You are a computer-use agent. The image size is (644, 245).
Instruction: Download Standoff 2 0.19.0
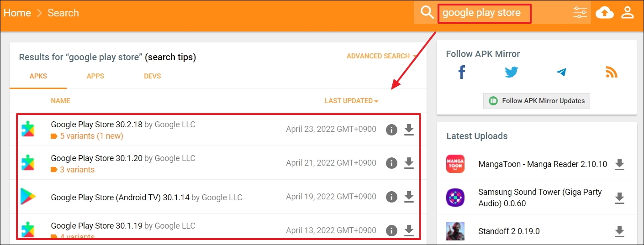point(619,231)
